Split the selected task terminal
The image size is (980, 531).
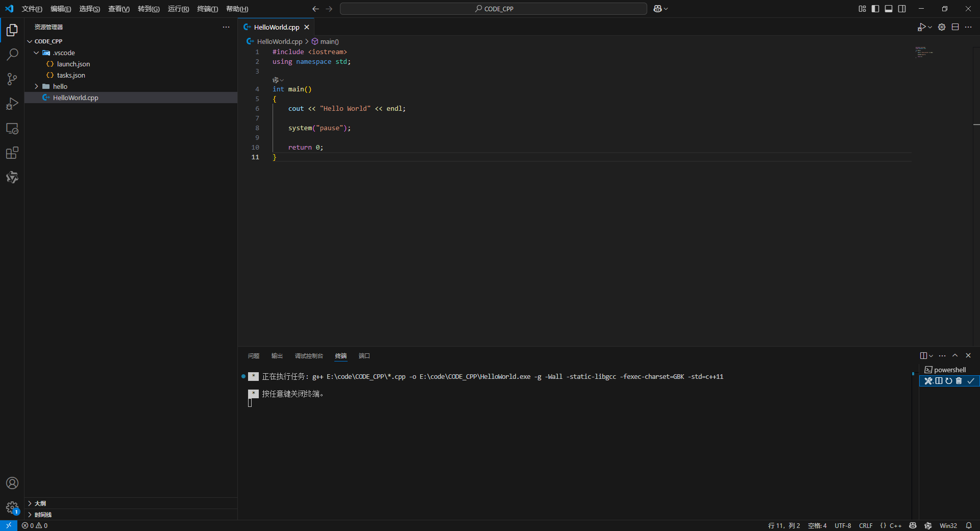(x=939, y=381)
